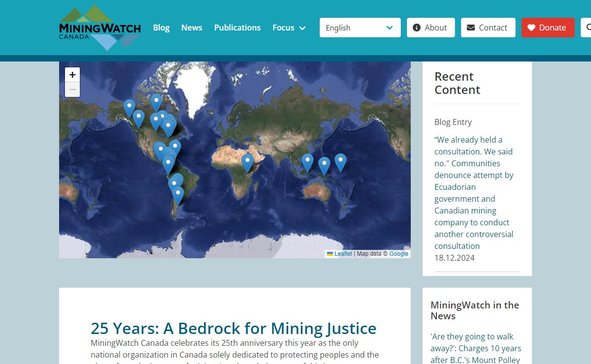
Task: Open the Blog menu item
Action: click(x=161, y=28)
